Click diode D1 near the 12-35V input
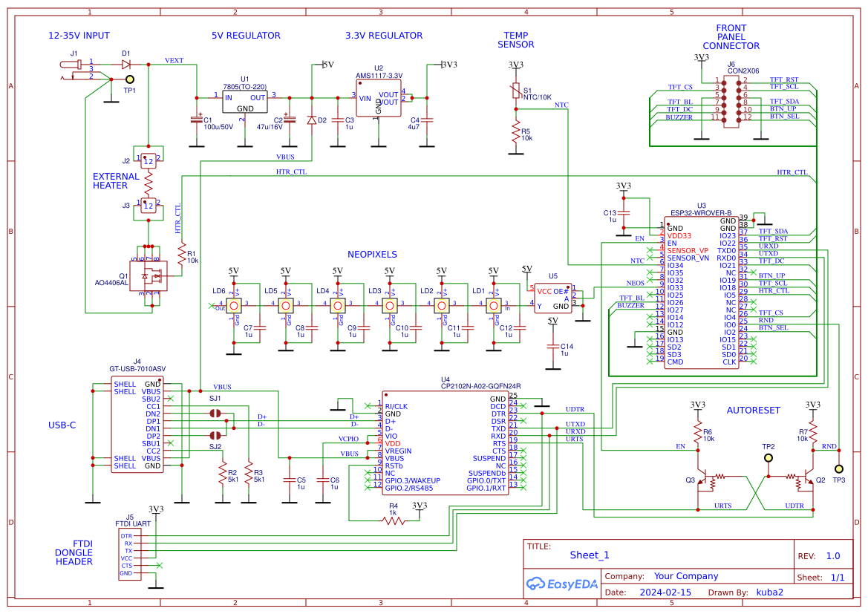 coord(125,65)
